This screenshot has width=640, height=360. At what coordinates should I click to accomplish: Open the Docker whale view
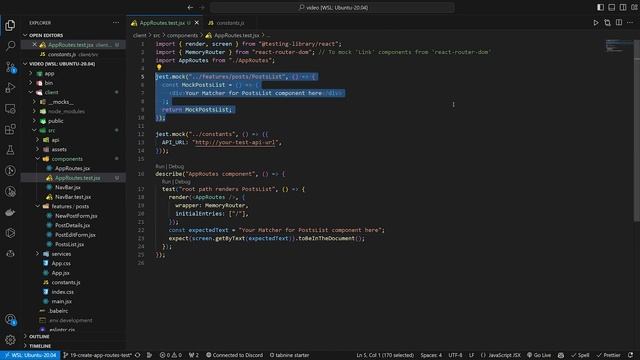click(x=10, y=212)
